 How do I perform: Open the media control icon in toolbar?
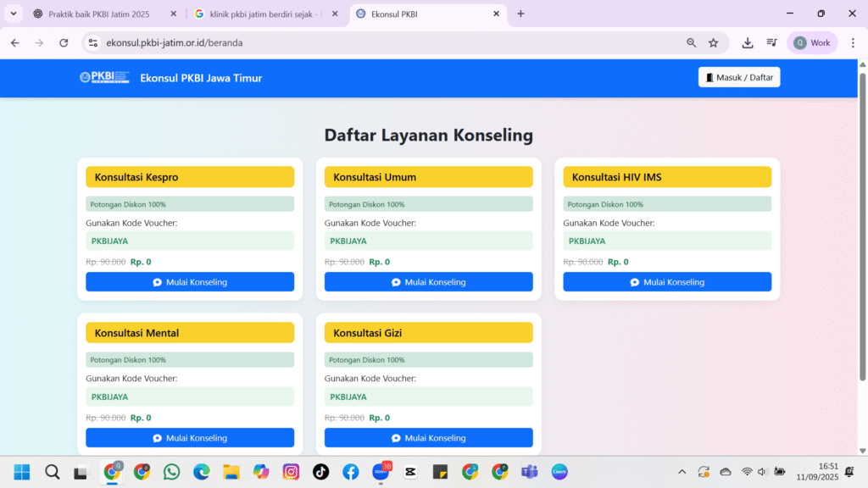[x=772, y=42]
